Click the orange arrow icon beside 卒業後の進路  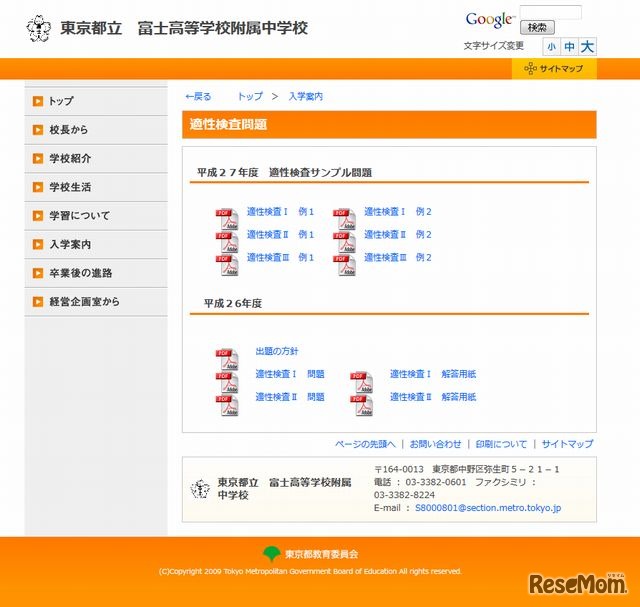pos(38,273)
